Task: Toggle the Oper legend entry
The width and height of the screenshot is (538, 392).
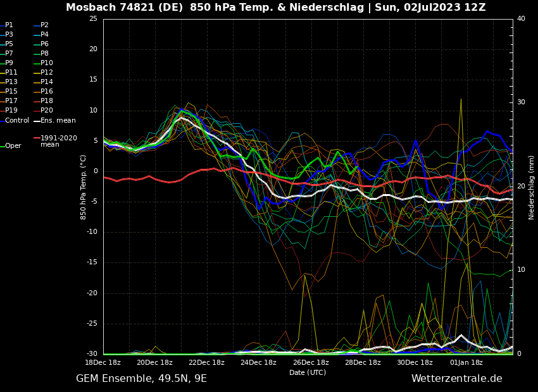Action: tap(13, 146)
